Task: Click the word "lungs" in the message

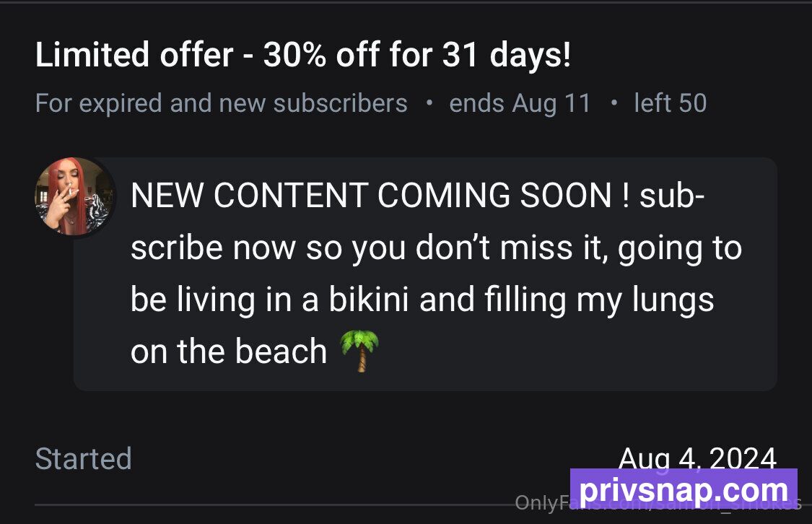Action: [x=673, y=301]
